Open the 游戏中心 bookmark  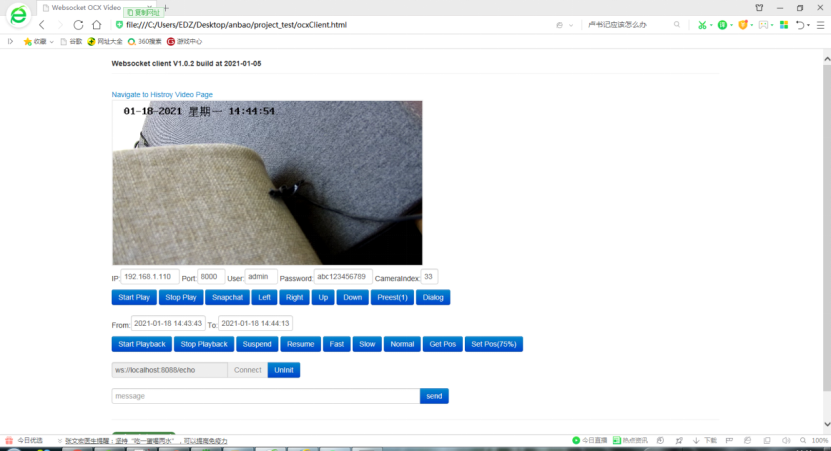click(185, 42)
